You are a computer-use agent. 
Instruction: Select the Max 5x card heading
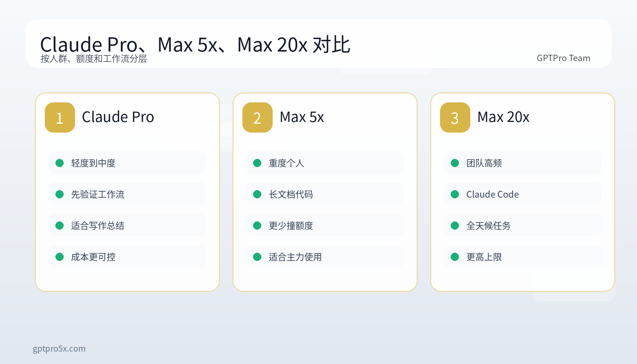(x=302, y=117)
